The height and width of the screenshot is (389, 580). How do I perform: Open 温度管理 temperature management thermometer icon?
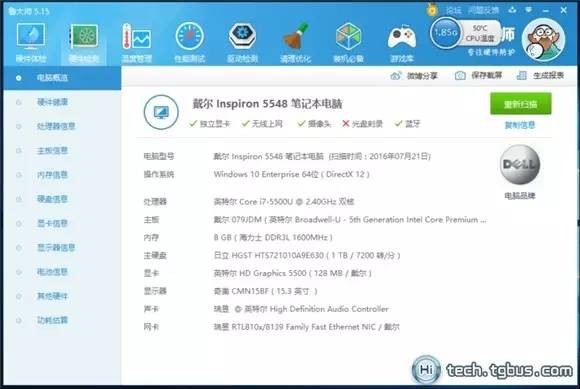pyautogui.click(x=136, y=41)
